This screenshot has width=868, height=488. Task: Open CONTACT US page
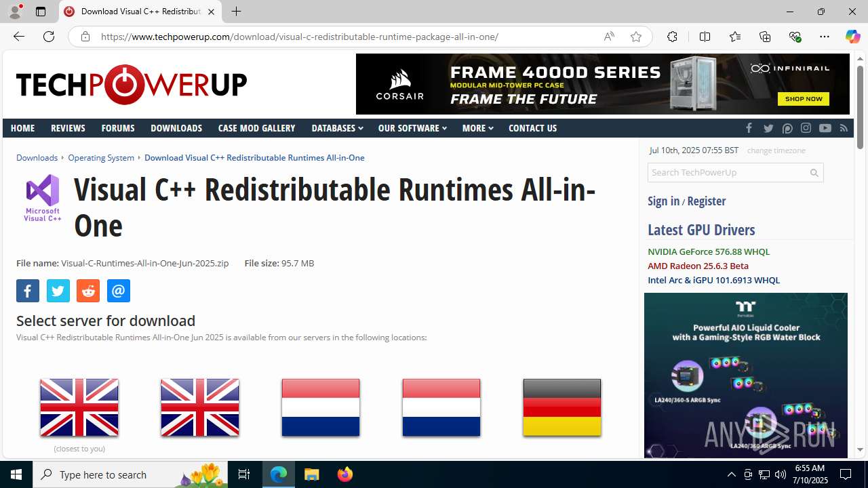[532, 128]
